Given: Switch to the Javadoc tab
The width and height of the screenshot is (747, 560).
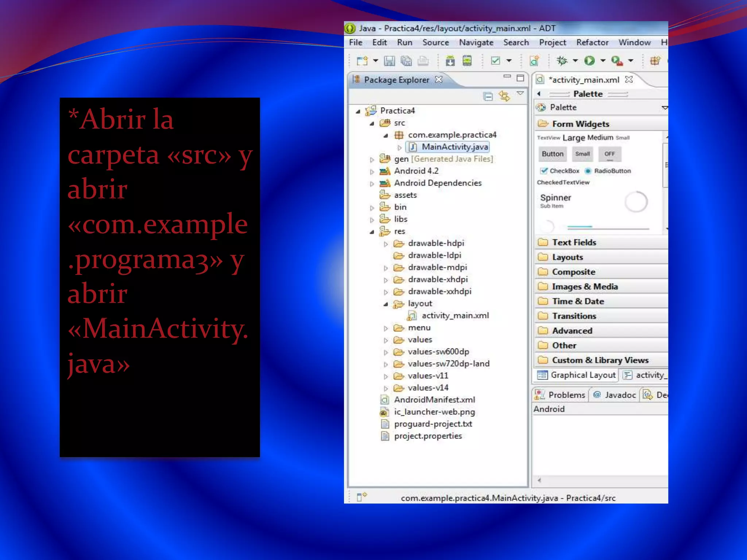Looking at the screenshot, I should (x=614, y=395).
